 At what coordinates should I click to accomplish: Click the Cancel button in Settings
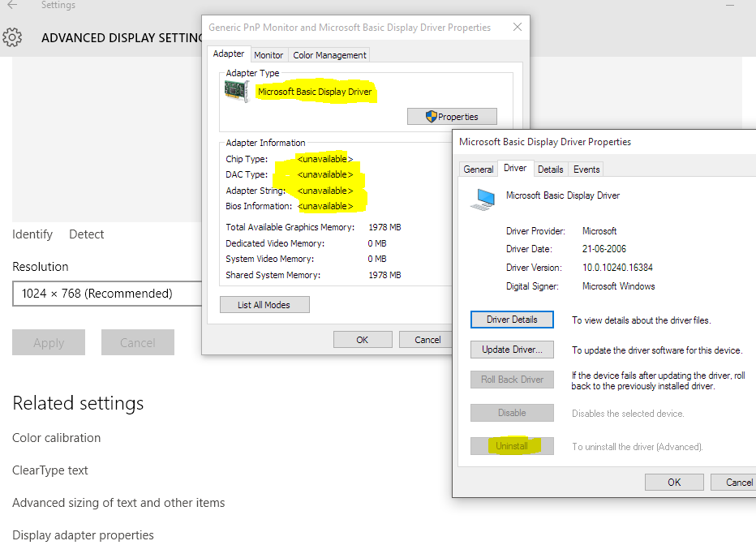(x=137, y=342)
